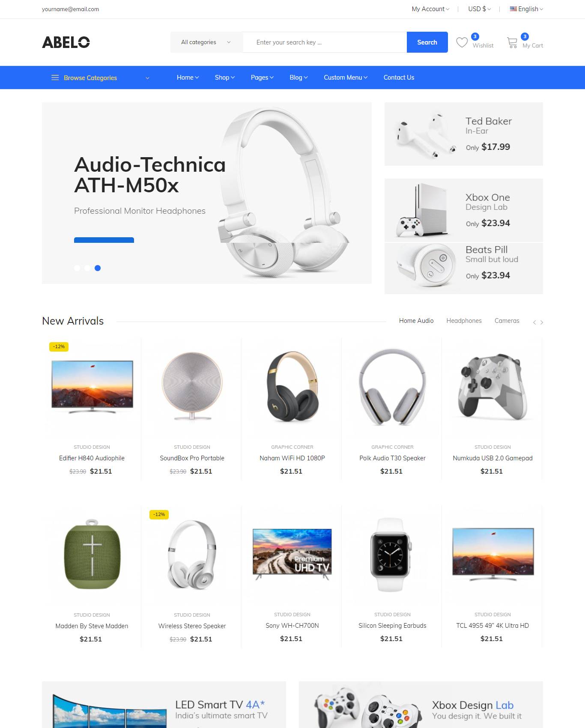Open the Shop menu

point(225,78)
